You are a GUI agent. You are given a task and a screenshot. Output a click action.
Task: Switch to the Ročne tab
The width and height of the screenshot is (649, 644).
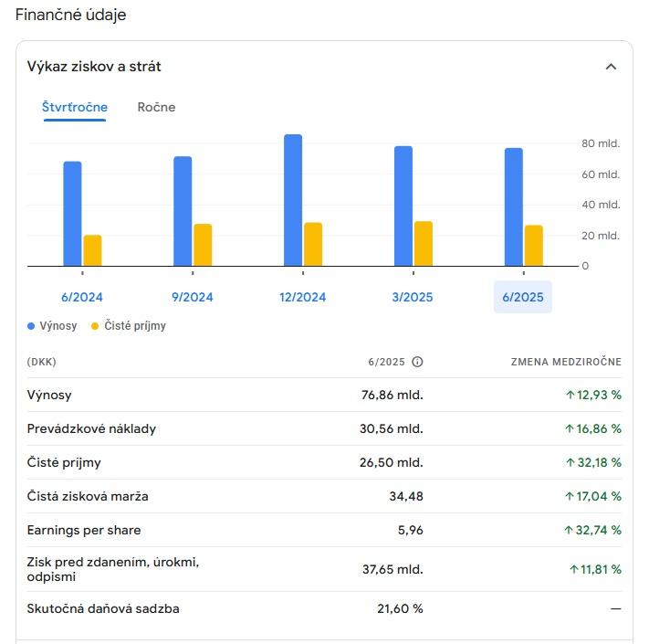point(156,108)
